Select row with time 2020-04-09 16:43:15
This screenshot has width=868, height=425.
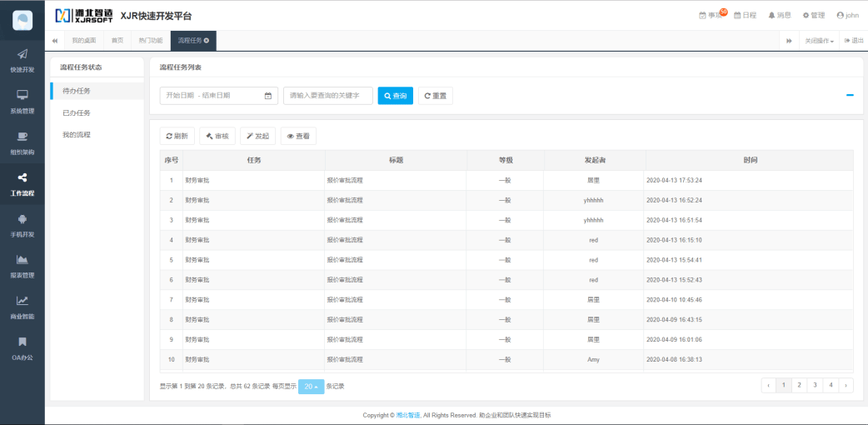click(506, 320)
